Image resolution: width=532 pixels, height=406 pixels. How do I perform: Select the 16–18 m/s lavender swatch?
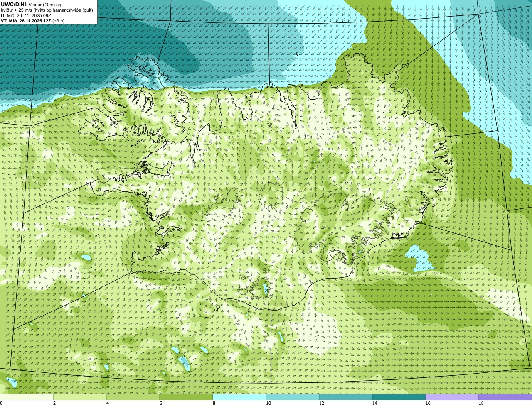(452, 397)
